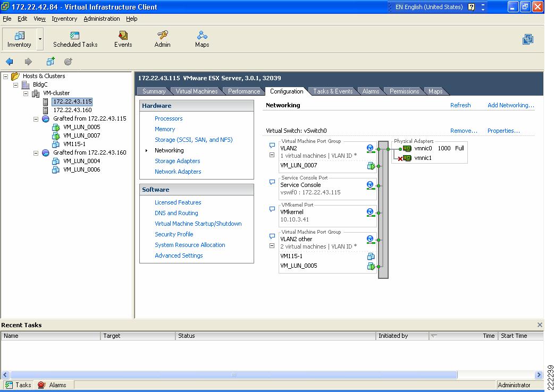The width and height of the screenshot is (554, 392).
Task: Open the Maps view
Action: [202, 39]
